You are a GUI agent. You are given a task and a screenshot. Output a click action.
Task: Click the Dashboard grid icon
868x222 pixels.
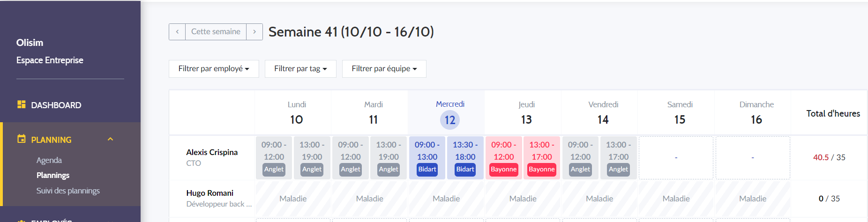(x=21, y=104)
